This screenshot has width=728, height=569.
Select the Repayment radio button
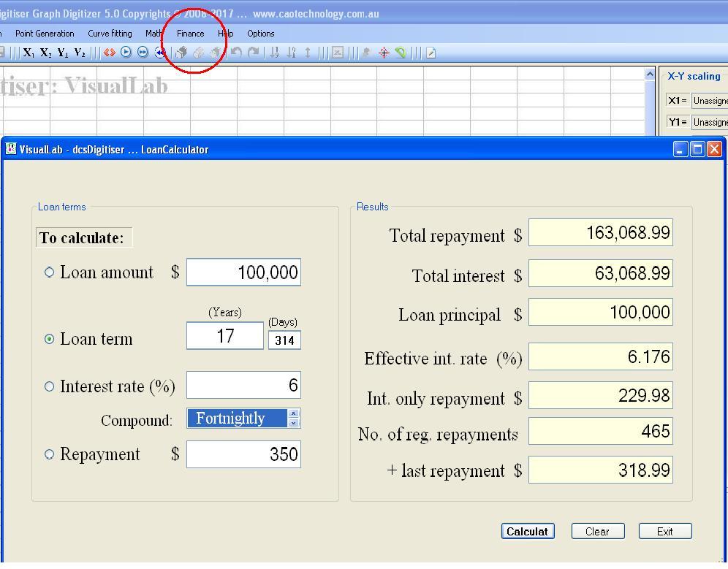[48, 454]
